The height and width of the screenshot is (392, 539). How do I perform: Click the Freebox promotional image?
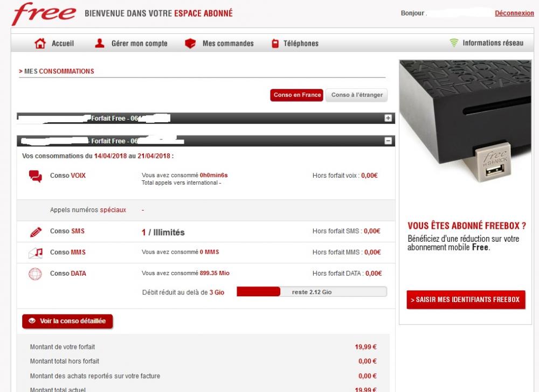[x=466, y=122]
